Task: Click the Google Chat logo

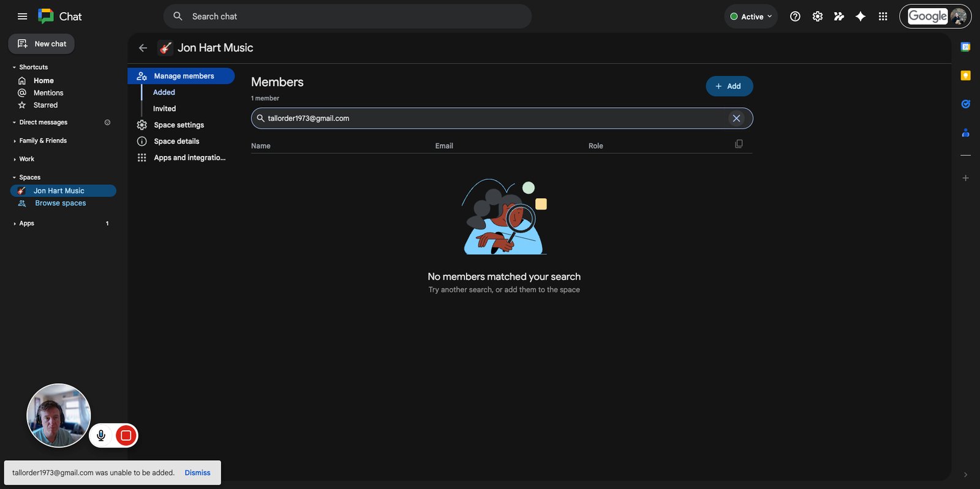Action: [60, 17]
